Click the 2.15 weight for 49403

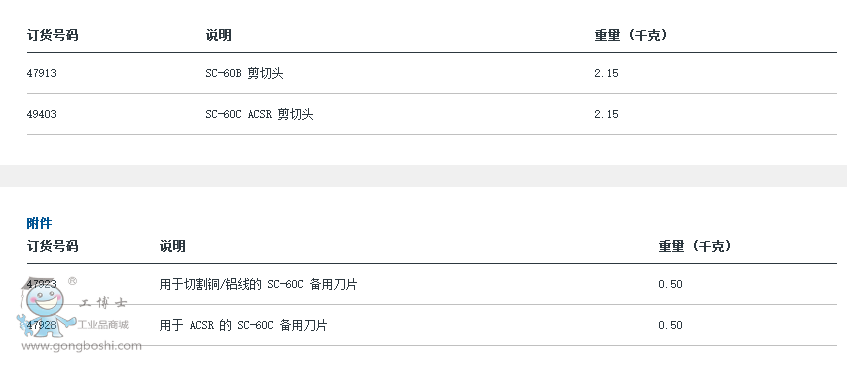coord(606,114)
